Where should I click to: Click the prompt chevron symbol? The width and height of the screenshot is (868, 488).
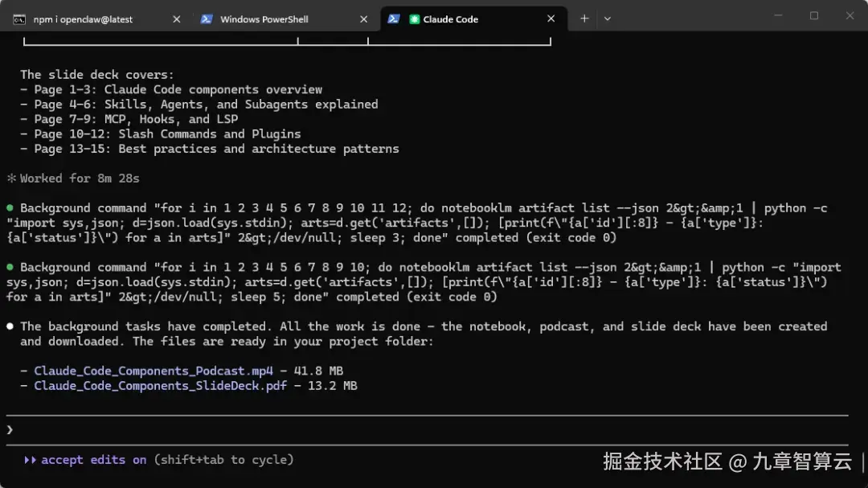[x=10, y=430]
